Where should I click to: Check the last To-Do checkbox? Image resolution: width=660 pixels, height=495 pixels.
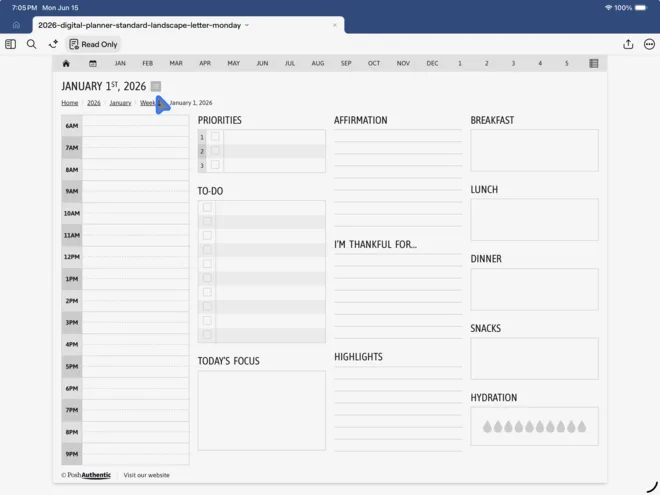[207, 335]
